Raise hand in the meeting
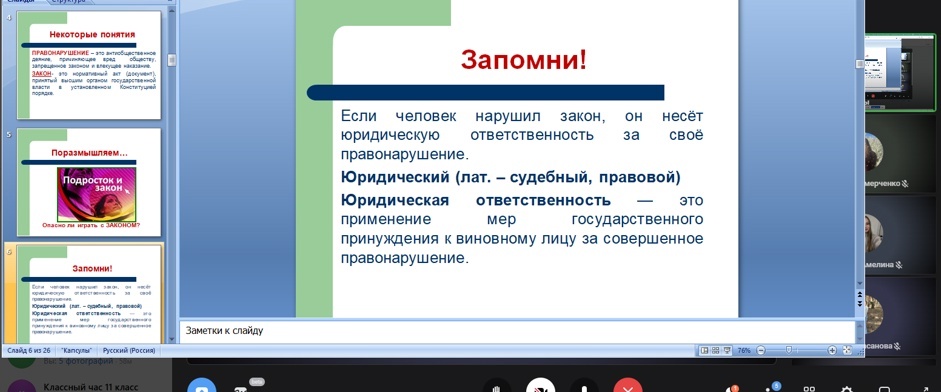The width and height of the screenshot is (941, 392). [x=496, y=386]
